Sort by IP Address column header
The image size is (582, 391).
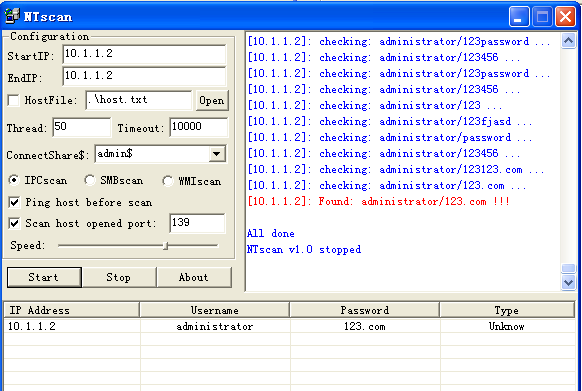(72, 310)
